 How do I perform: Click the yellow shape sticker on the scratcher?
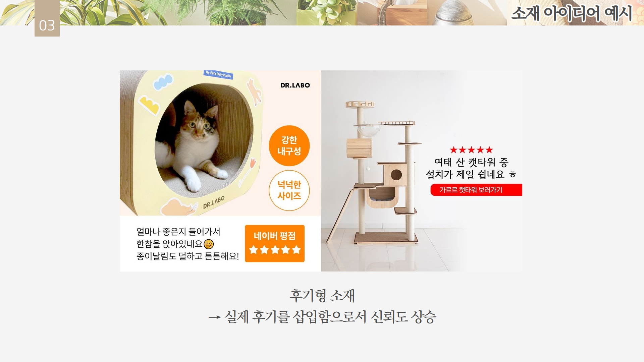tap(149, 105)
